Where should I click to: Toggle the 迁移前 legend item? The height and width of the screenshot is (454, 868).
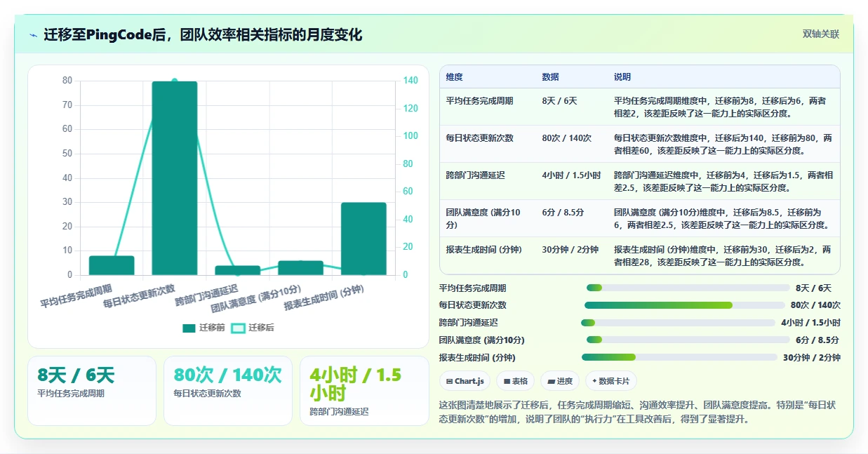pos(203,328)
